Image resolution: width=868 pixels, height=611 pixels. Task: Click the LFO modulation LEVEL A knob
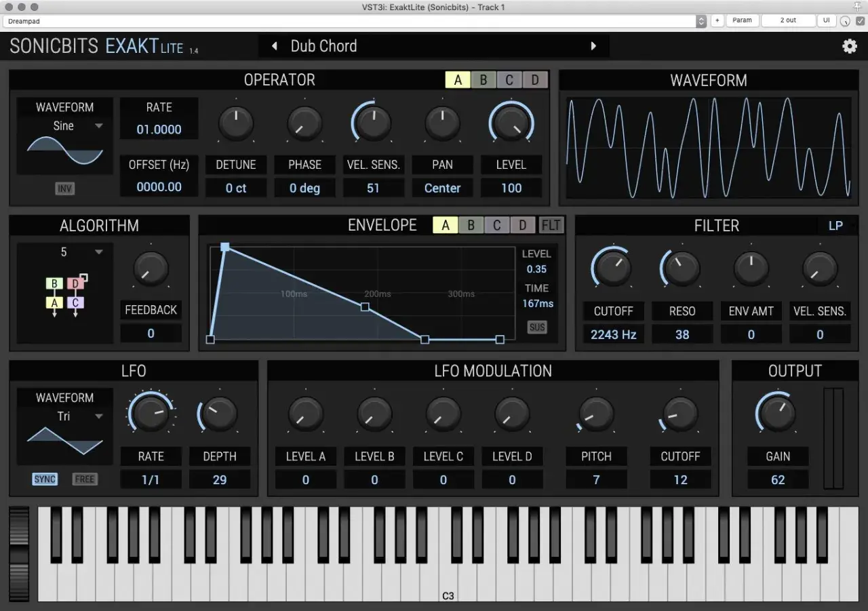(x=305, y=414)
